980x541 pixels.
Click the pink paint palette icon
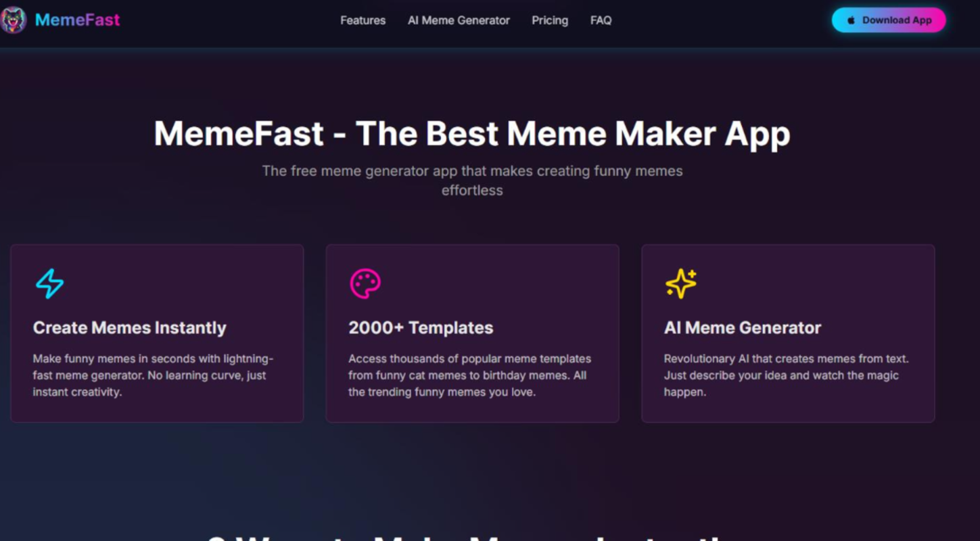tap(365, 284)
